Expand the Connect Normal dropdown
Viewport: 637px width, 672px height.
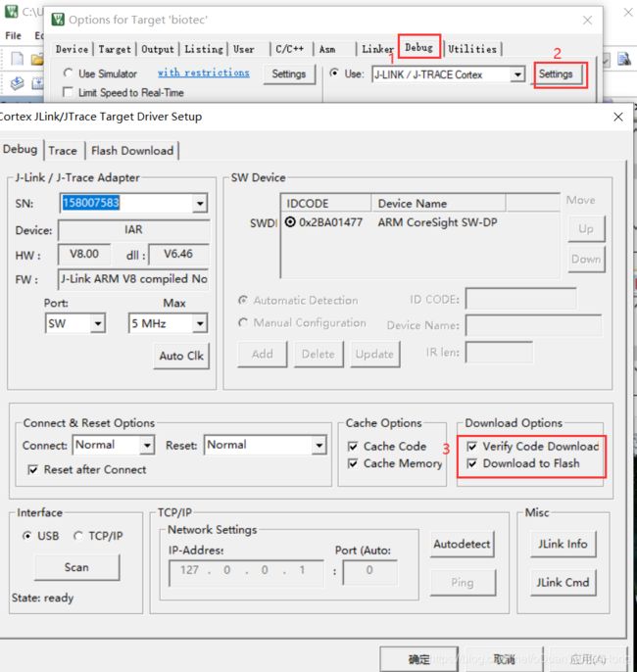pos(147,446)
